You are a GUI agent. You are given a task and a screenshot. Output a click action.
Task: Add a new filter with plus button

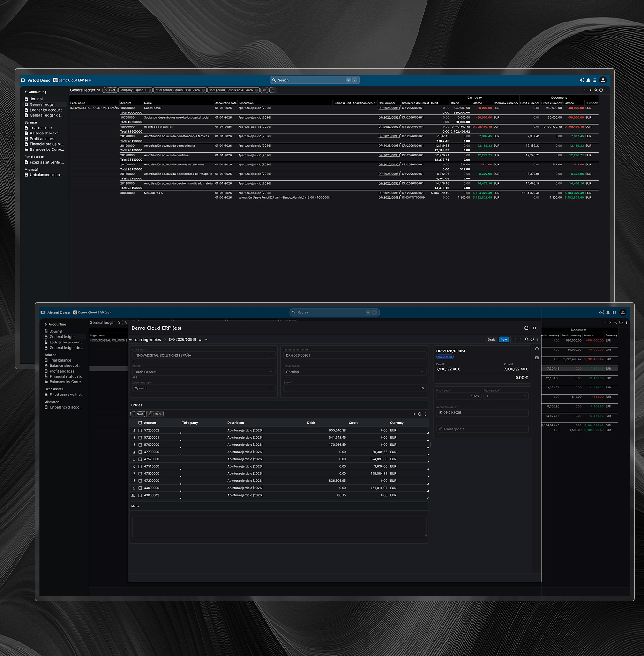pyautogui.click(x=273, y=90)
